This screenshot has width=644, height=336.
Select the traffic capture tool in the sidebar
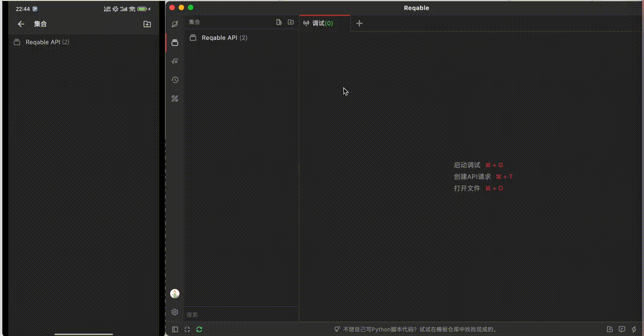(175, 24)
